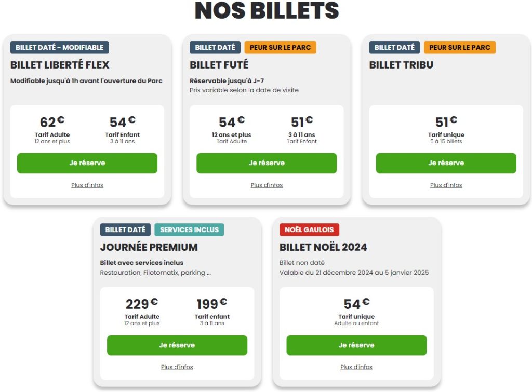Reserve the Journée Premium ticket
Screen dimensions: 532x392
177,345
